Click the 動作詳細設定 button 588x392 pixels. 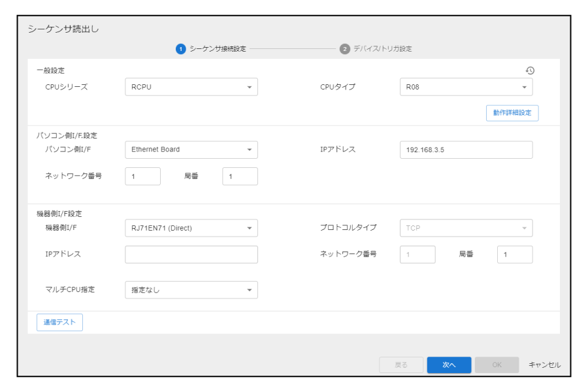click(512, 112)
